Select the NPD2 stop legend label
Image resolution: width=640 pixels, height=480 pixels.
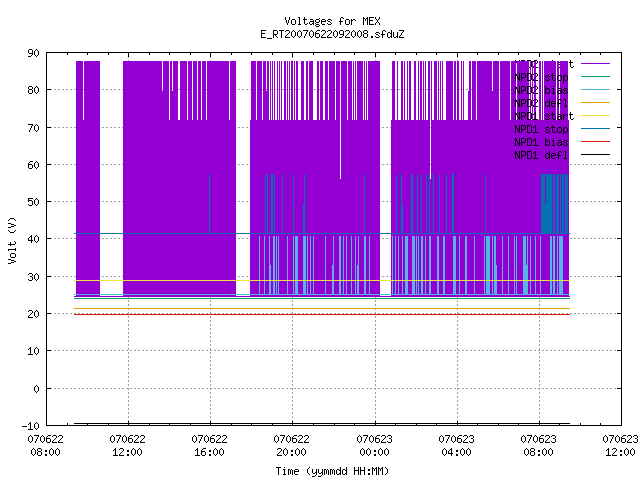pos(541,77)
